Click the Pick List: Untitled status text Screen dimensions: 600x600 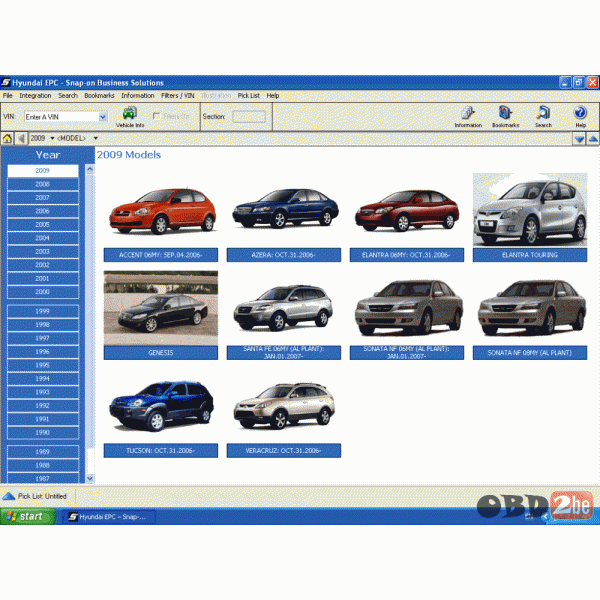point(42,496)
